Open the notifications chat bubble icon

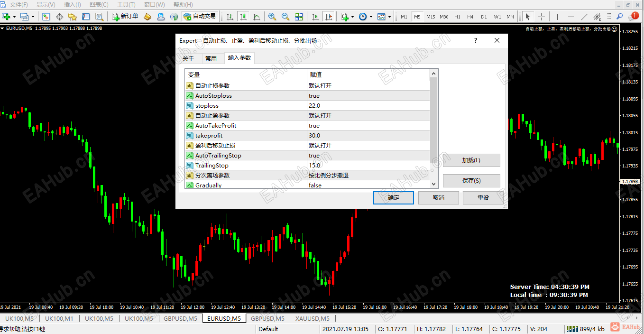click(x=633, y=17)
